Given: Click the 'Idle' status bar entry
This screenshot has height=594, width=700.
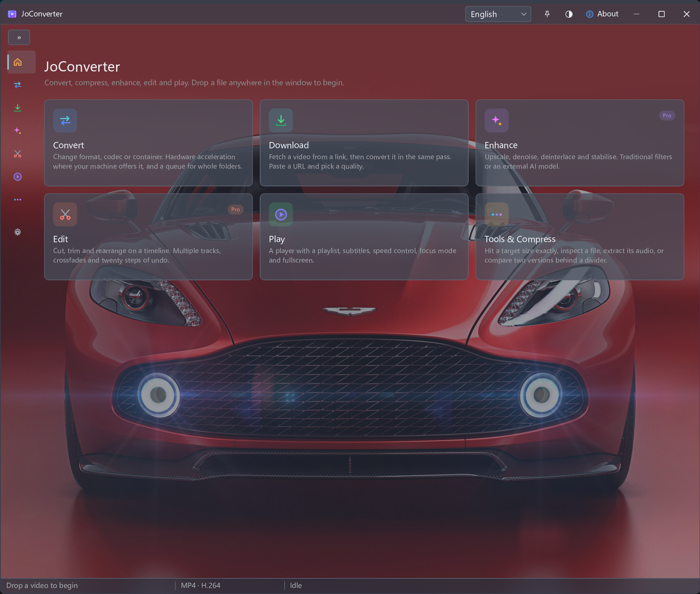Looking at the screenshot, I should coord(296,586).
